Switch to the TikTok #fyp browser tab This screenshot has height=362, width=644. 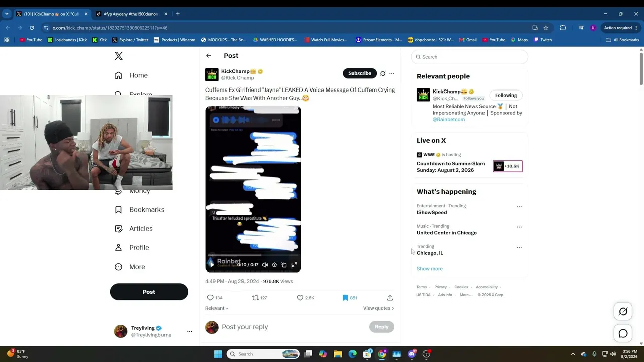130,14
